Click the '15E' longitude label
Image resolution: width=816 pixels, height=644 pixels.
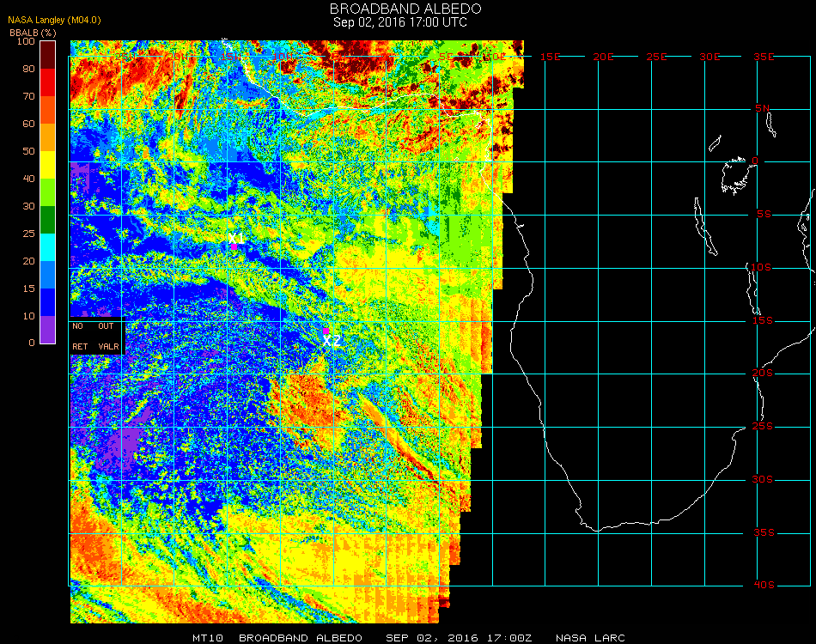[x=550, y=57]
